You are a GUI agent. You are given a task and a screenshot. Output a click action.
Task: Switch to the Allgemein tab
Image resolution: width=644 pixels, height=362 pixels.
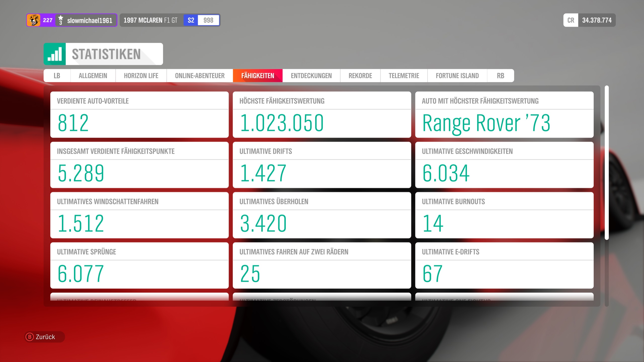point(93,76)
